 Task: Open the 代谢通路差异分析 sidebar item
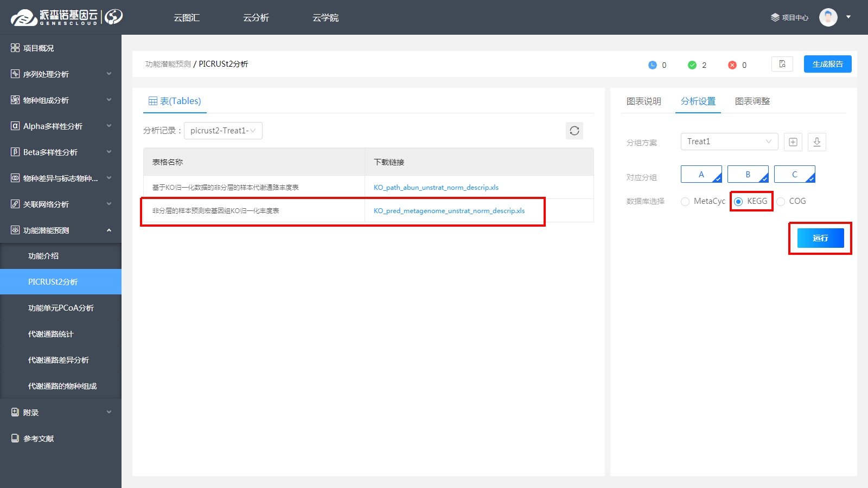(61, 360)
